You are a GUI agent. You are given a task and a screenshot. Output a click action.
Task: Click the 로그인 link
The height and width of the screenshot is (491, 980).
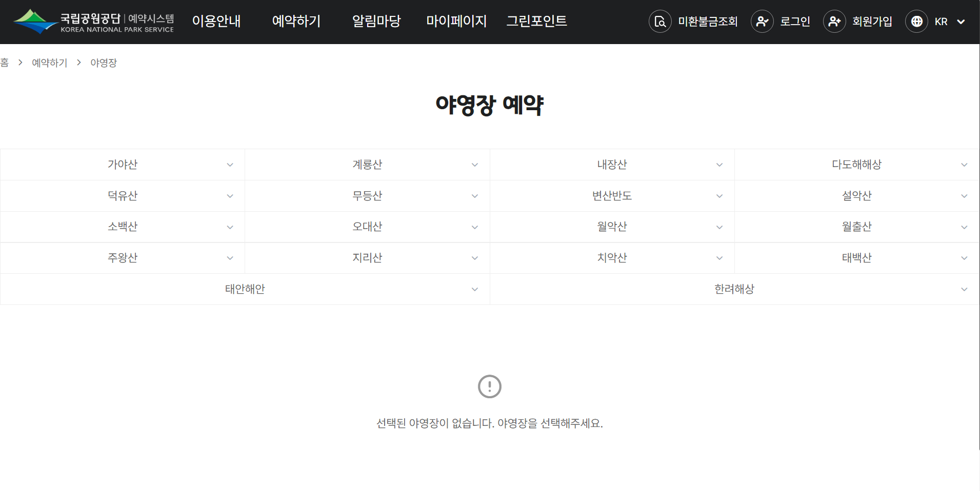point(795,22)
